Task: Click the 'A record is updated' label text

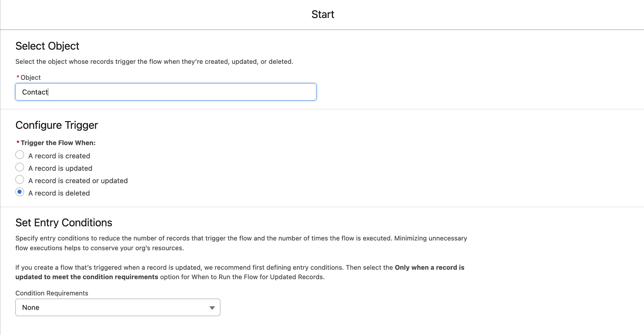Action: tap(60, 168)
